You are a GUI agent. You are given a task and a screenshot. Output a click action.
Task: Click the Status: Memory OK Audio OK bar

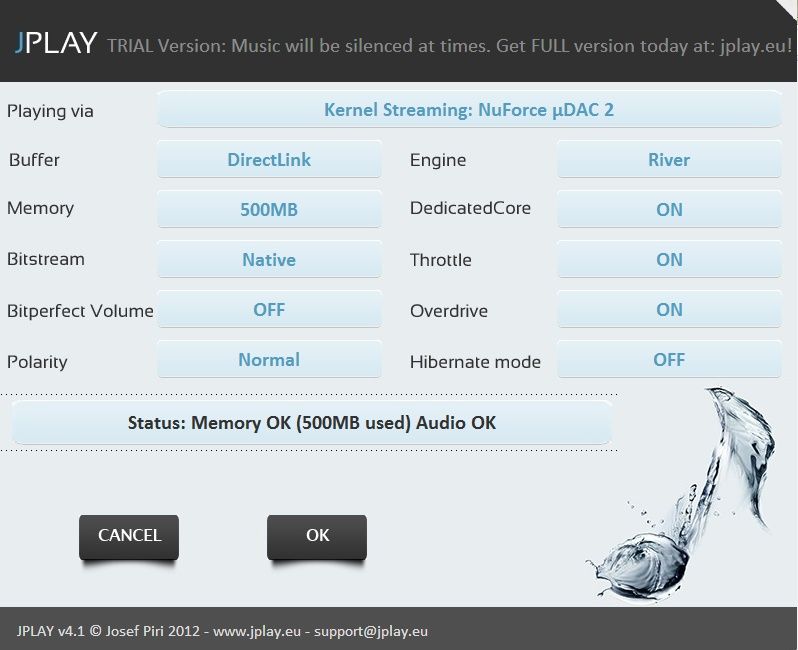tap(311, 422)
